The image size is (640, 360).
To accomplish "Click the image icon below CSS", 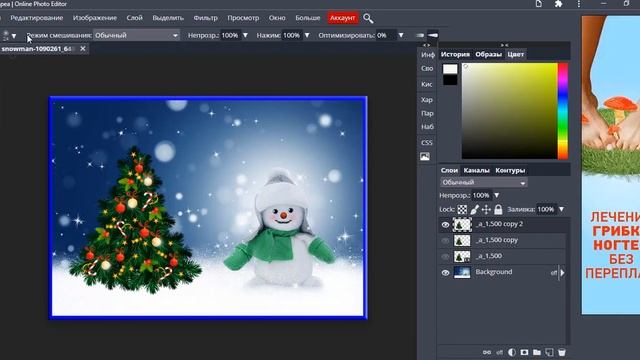I will (x=425, y=156).
